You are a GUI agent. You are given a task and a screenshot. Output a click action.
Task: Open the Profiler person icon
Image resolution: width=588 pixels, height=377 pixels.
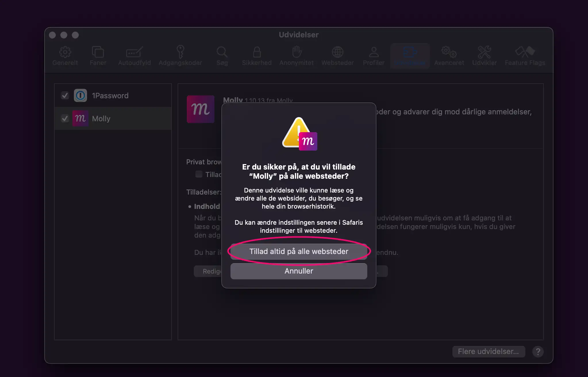point(373,52)
